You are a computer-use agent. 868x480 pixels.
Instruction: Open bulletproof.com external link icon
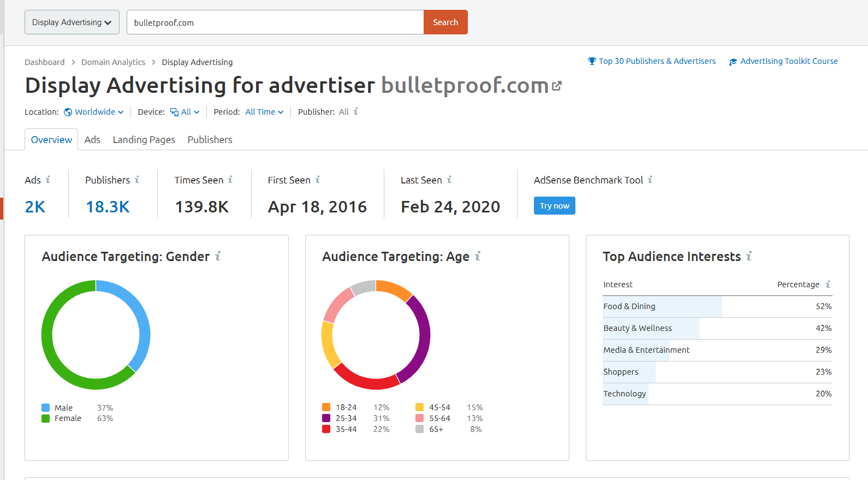coord(557,86)
